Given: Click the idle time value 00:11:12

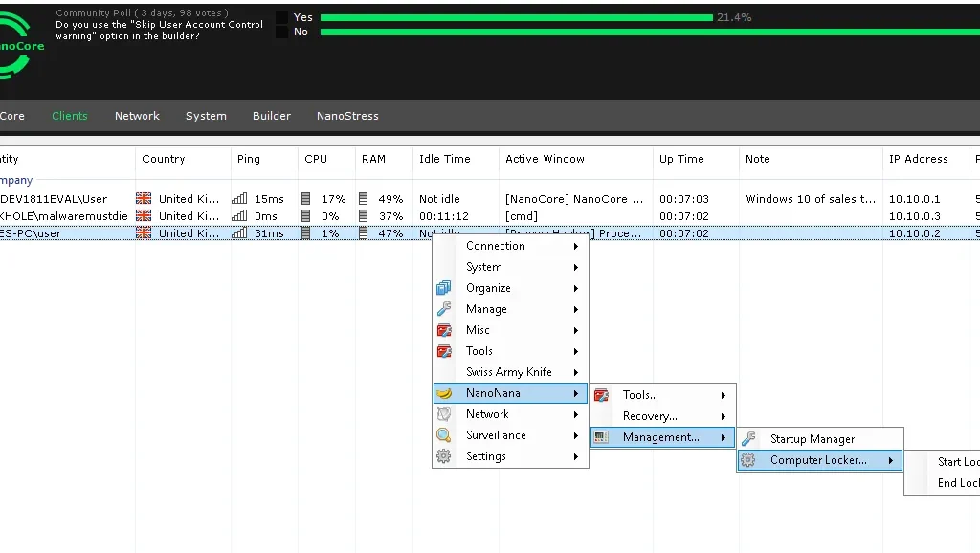Looking at the screenshot, I should click(444, 215).
